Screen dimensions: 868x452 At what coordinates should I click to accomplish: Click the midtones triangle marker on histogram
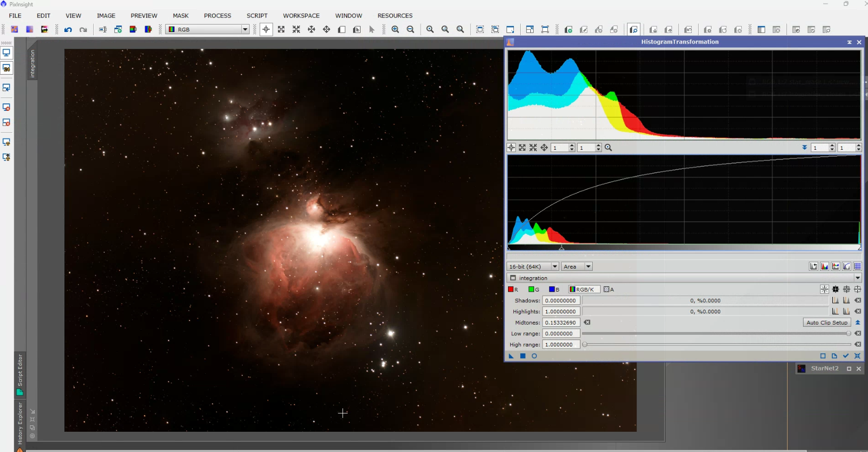click(561, 248)
